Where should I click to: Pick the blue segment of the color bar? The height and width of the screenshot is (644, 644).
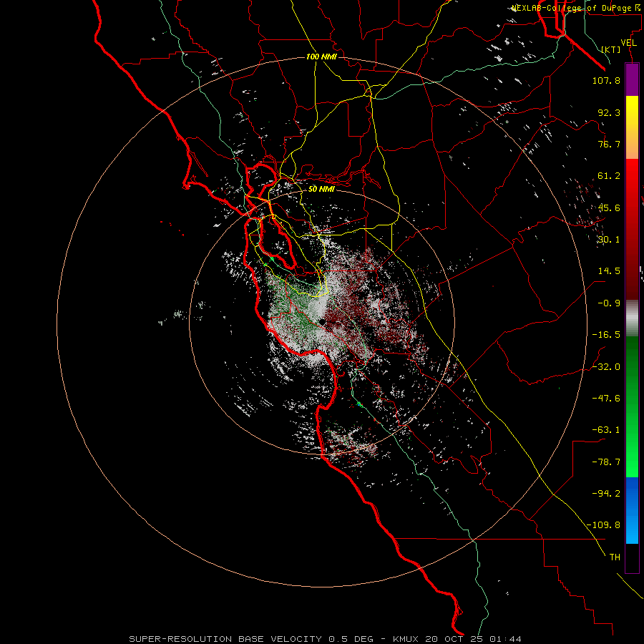(632, 510)
